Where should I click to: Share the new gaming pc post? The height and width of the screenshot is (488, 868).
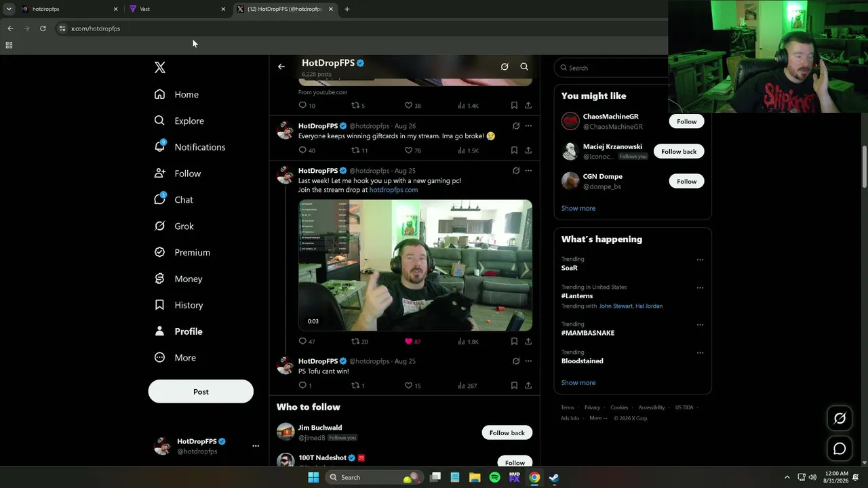tap(528, 342)
